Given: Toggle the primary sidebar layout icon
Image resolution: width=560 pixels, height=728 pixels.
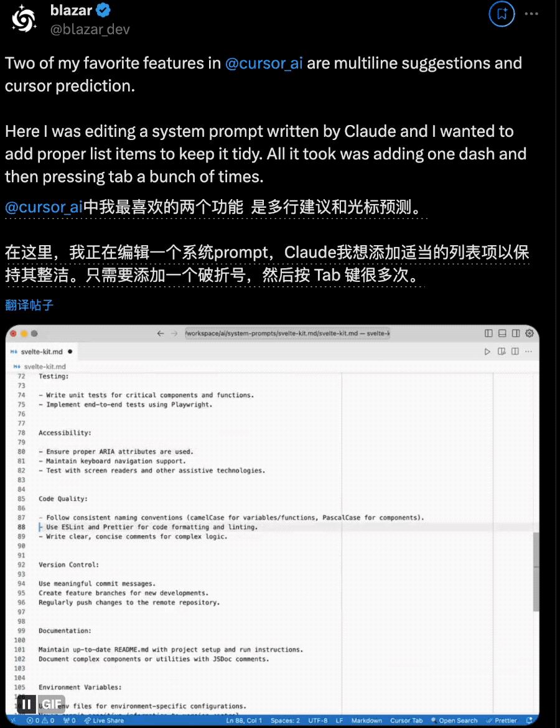Looking at the screenshot, I should (x=488, y=334).
